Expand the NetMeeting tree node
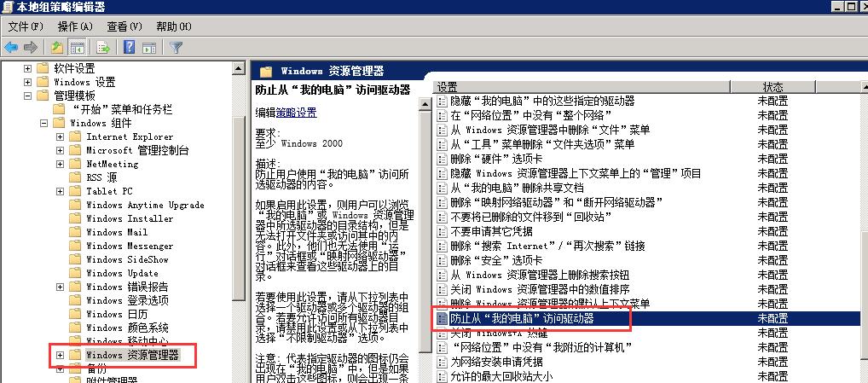Viewport: 868px width, 383px height. pos(61,164)
